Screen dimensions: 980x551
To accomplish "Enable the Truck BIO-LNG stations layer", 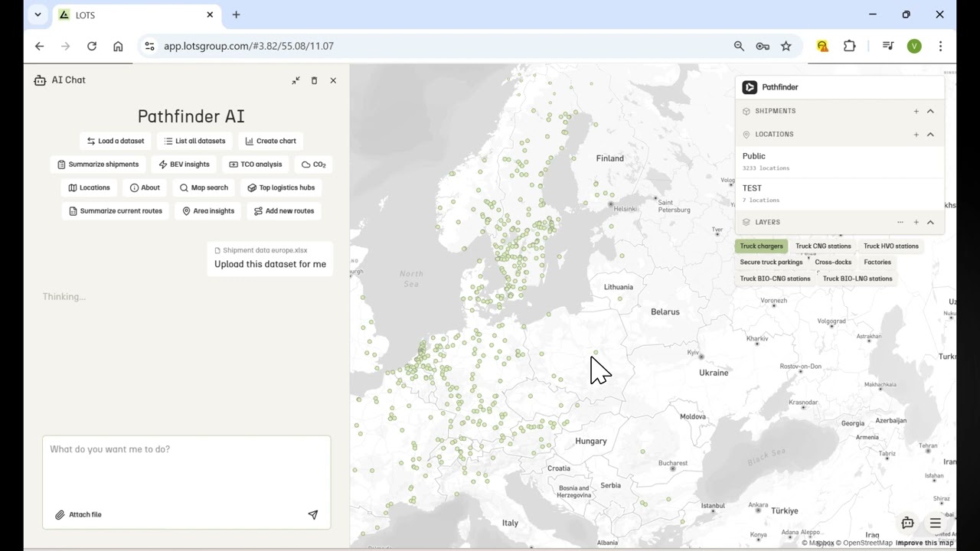I will point(857,279).
